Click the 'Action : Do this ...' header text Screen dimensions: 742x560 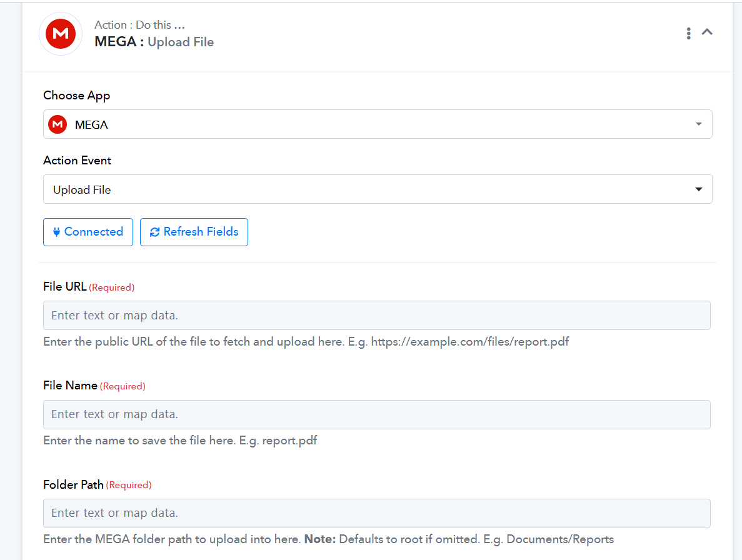[x=139, y=24]
